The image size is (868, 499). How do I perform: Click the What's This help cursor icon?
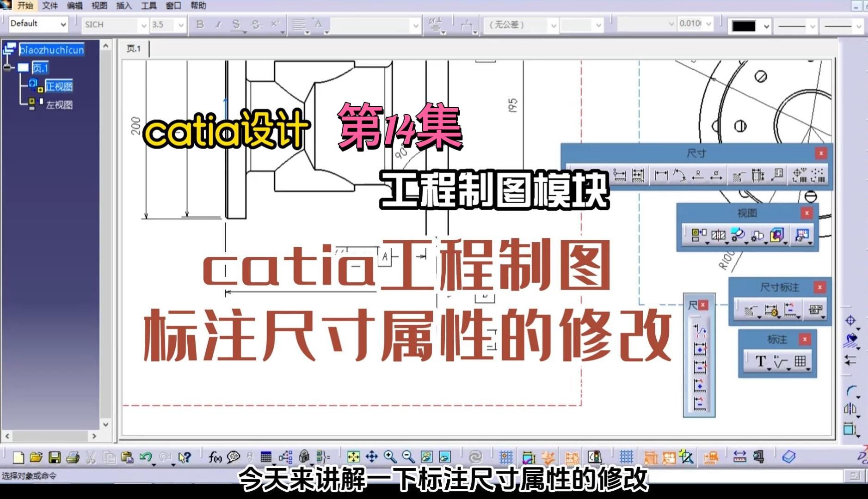pos(185,457)
